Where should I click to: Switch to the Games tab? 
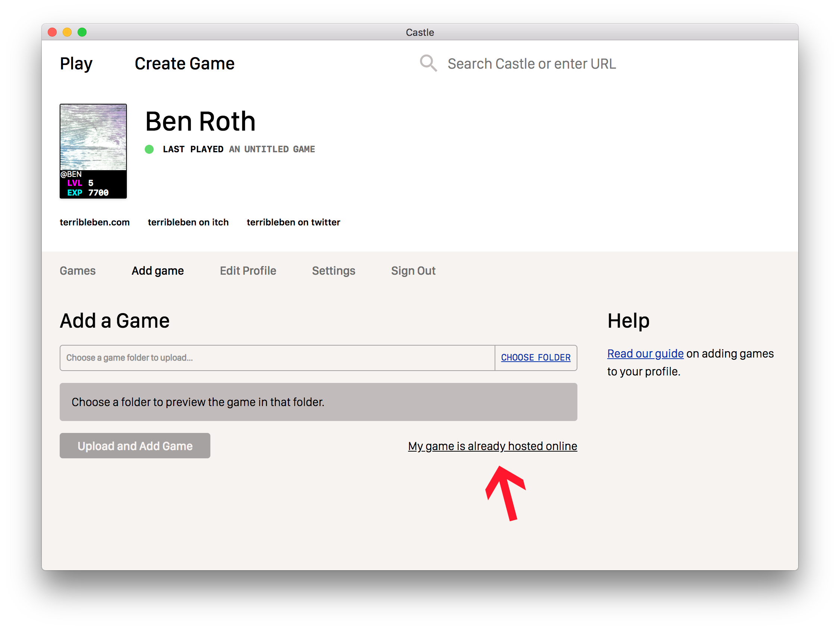pyautogui.click(x=78, y=271)
